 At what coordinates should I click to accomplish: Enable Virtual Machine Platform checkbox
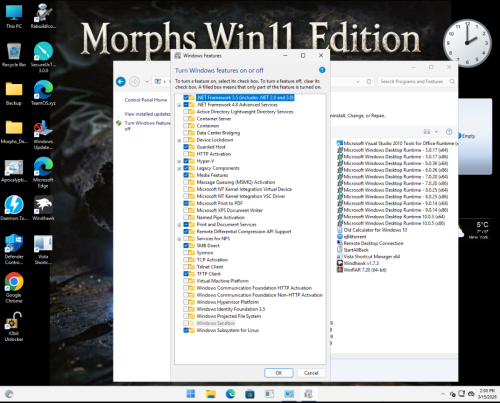pos(186,281)
